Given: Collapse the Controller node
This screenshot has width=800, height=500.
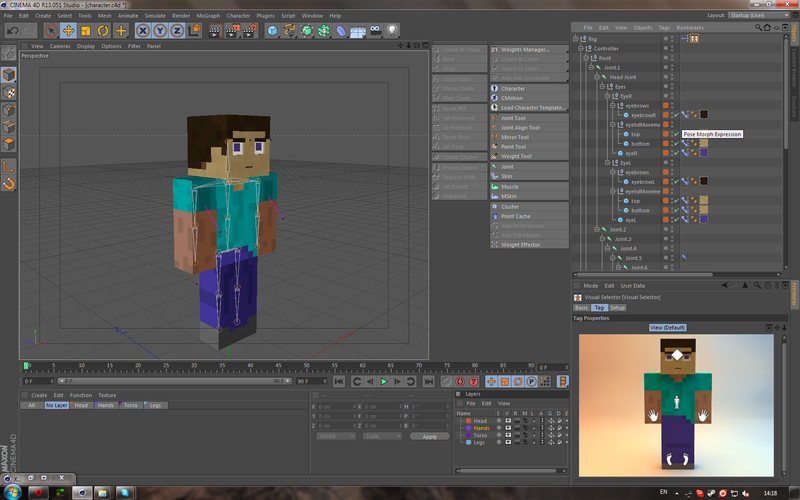Looking at the screenshot, I should pyautogui.click(x=581, y=48).
